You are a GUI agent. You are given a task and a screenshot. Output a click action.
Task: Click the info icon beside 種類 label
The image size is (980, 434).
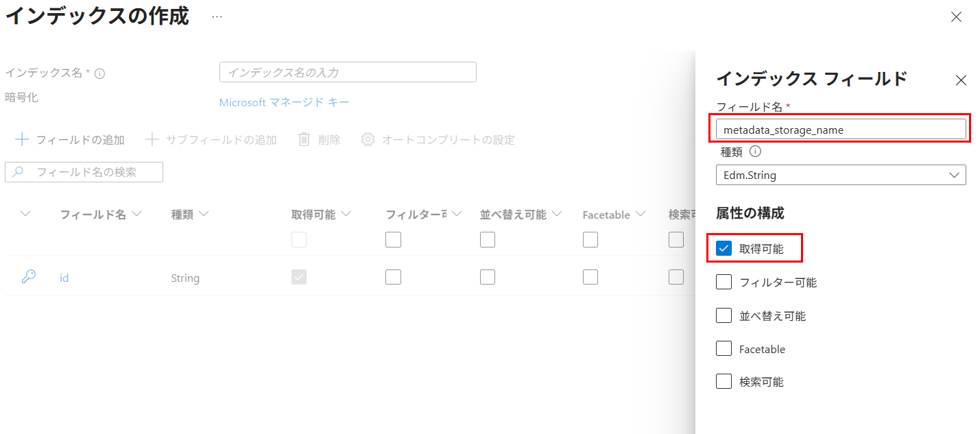point(755,152)
